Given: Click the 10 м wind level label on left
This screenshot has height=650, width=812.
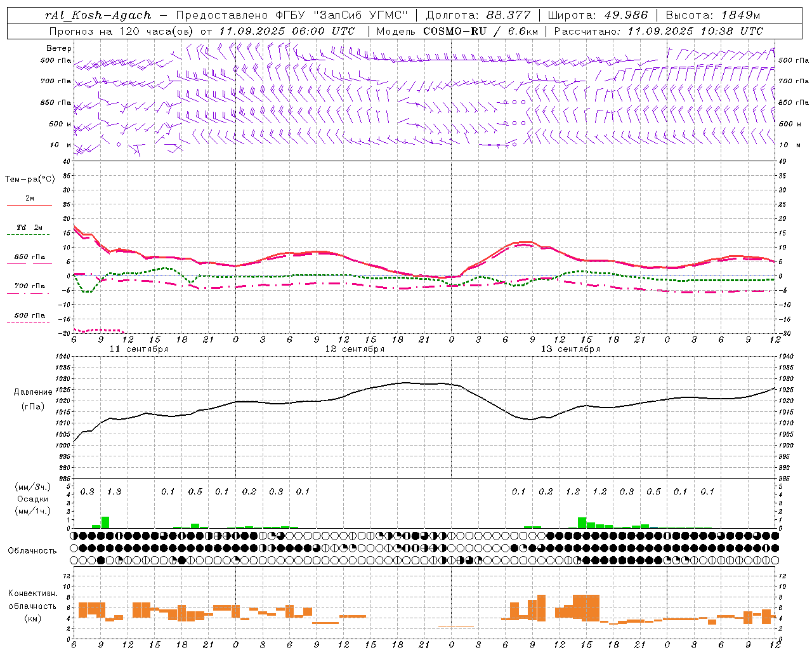Looking at the screenshot, I should click(61, 145).
